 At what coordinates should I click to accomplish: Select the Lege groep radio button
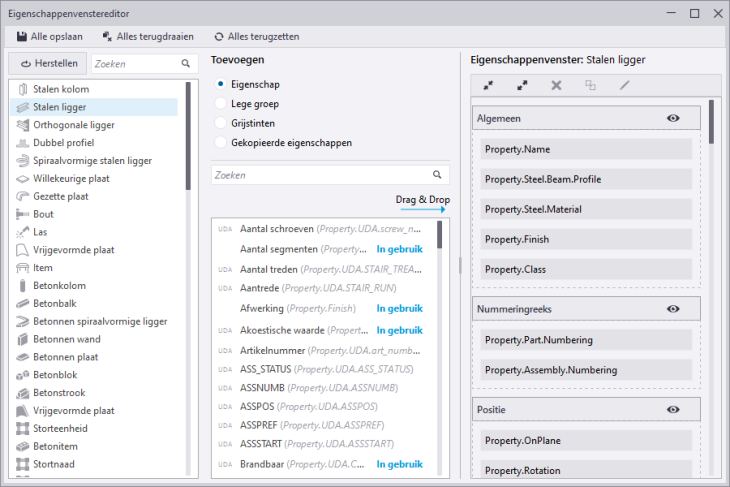coord(222,104)
